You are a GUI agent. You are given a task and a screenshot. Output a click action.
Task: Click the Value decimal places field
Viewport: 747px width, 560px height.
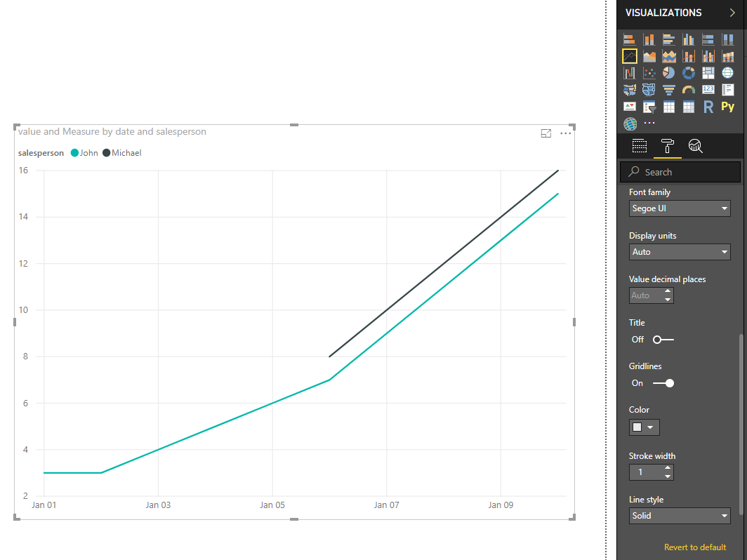pos(645,295)
